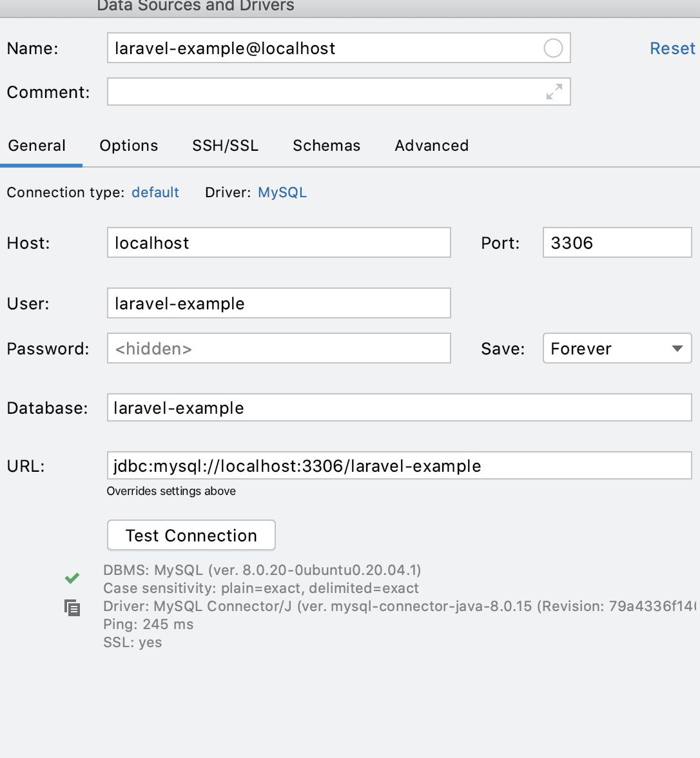Click the Test Connection button
The image size is (700, 758).
(191, 535)
